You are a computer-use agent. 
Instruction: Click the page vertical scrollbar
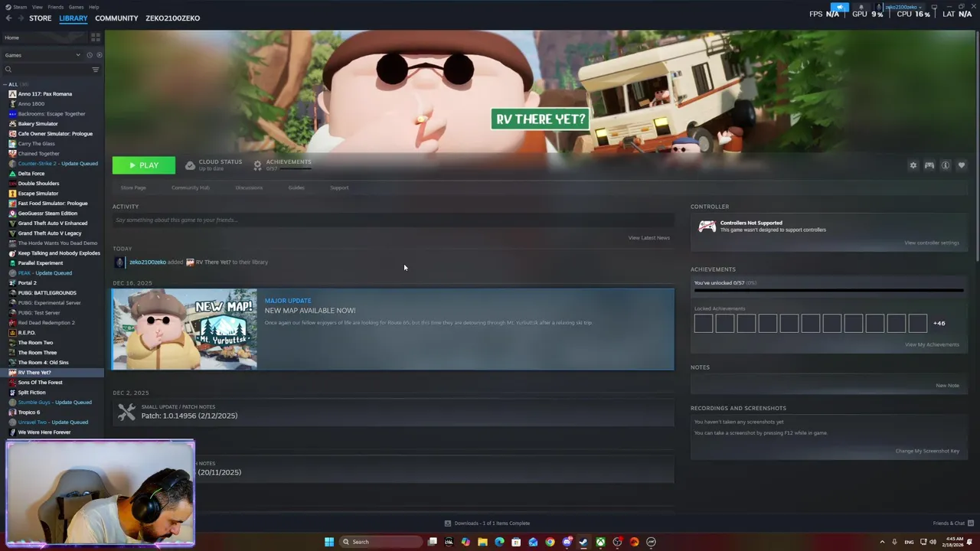(x=977, y=145)
